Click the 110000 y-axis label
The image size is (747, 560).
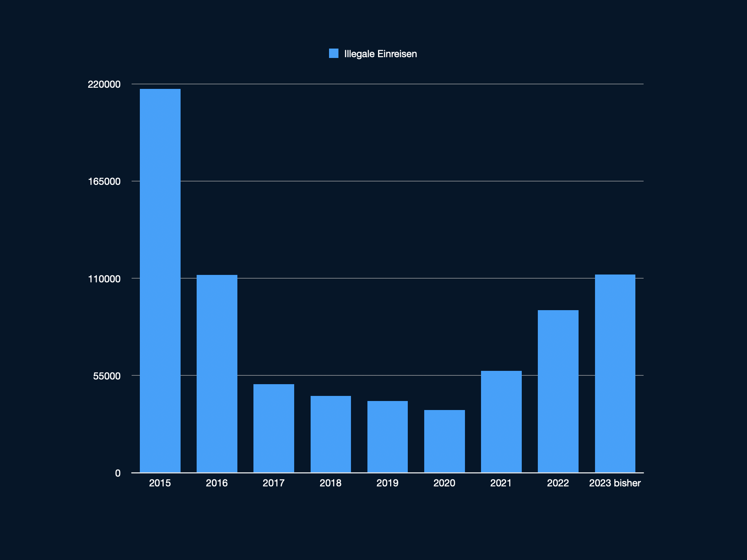[104, 279]
